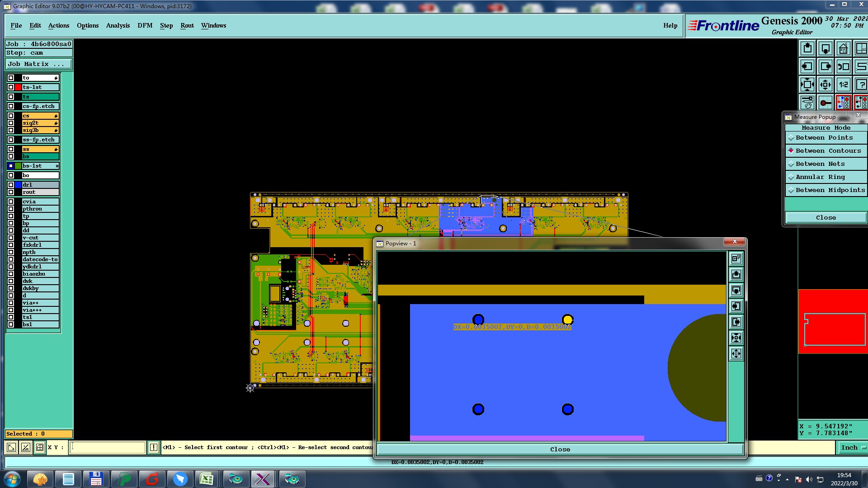Open the Analysis menu
868x488 pixels.
(118, 26)
